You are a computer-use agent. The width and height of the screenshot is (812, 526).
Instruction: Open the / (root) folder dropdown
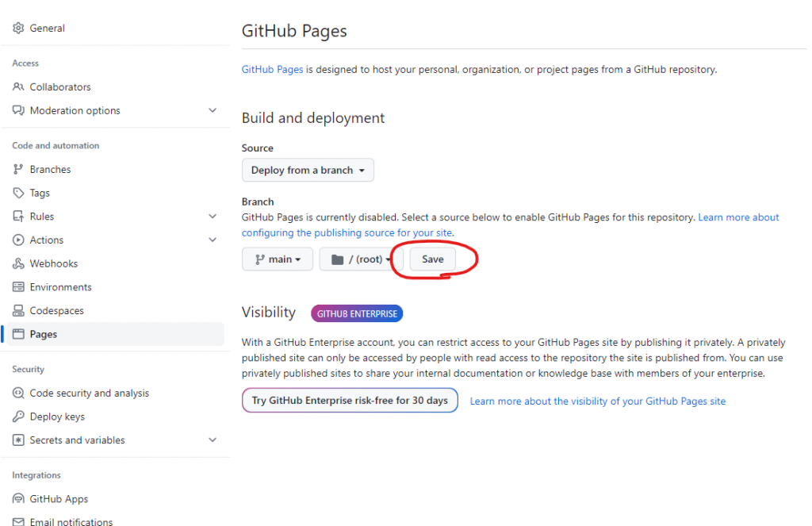(x=361, y=259)
